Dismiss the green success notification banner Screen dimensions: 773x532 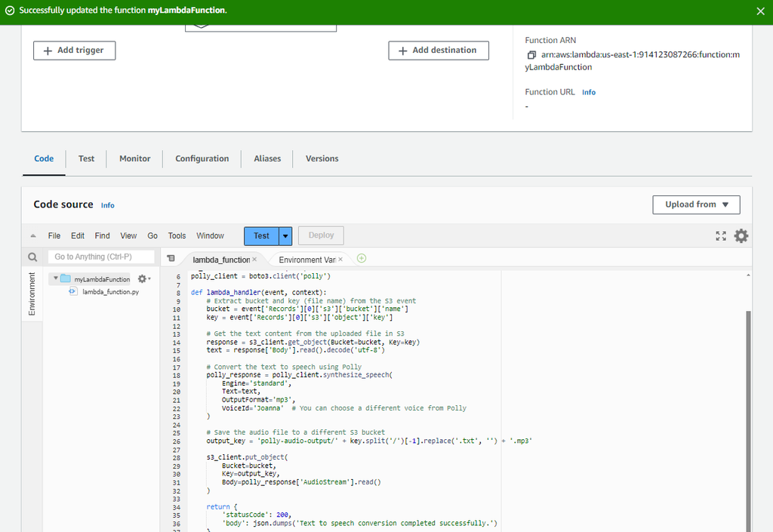760,11
